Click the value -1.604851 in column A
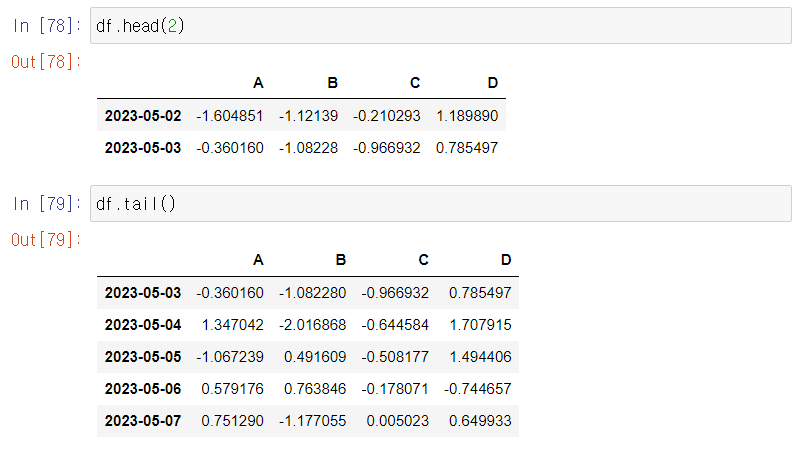The height and width of the screenshot is (454, 799). [x=230, y=116]
